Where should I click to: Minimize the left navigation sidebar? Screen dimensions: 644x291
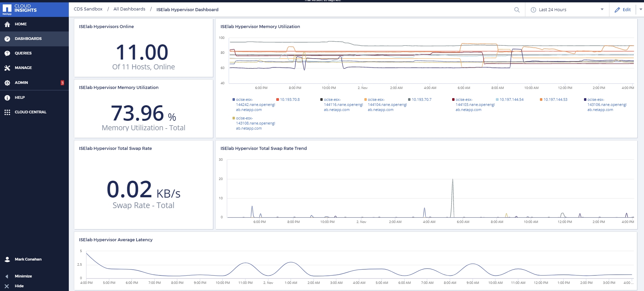pyautogui.click(x=23, y=276)
